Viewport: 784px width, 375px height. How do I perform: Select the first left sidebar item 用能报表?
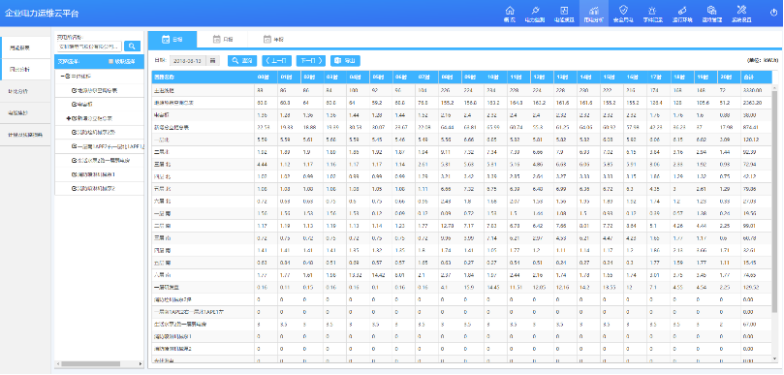(26, 48)
